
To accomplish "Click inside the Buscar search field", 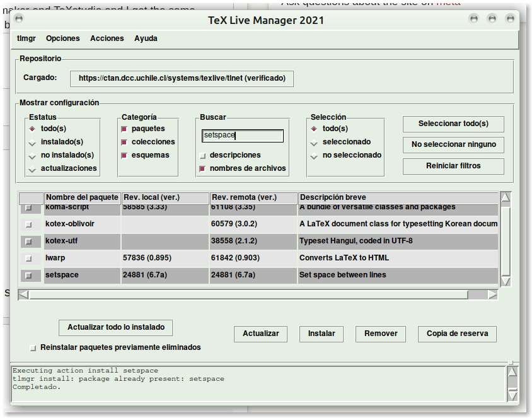I will coord(242,135).
